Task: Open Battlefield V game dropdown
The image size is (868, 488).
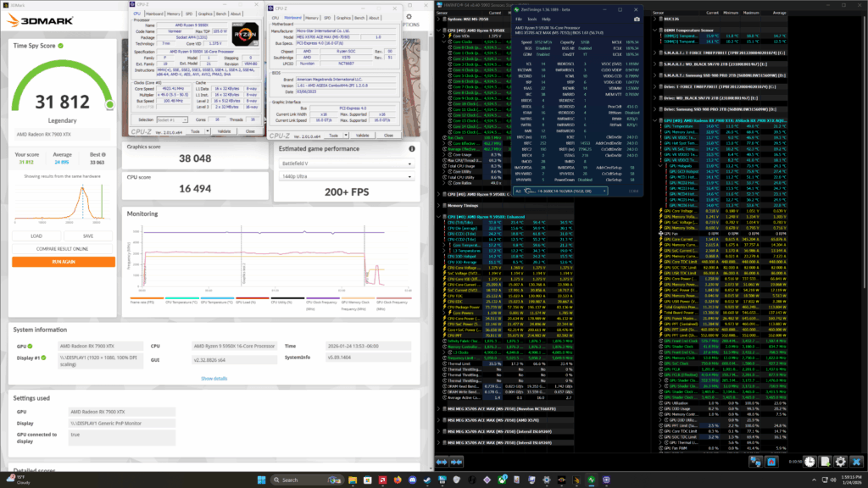Action: tap(346, 164)
